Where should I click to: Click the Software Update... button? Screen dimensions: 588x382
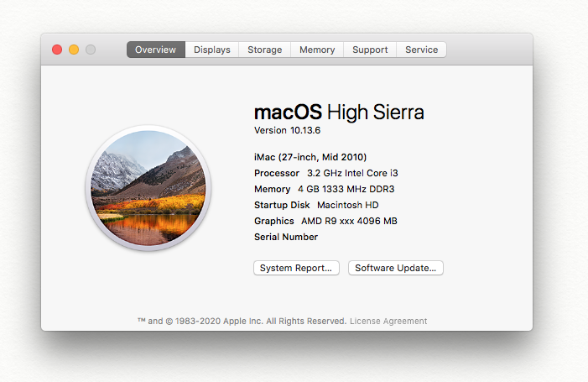tap(396, 268)
